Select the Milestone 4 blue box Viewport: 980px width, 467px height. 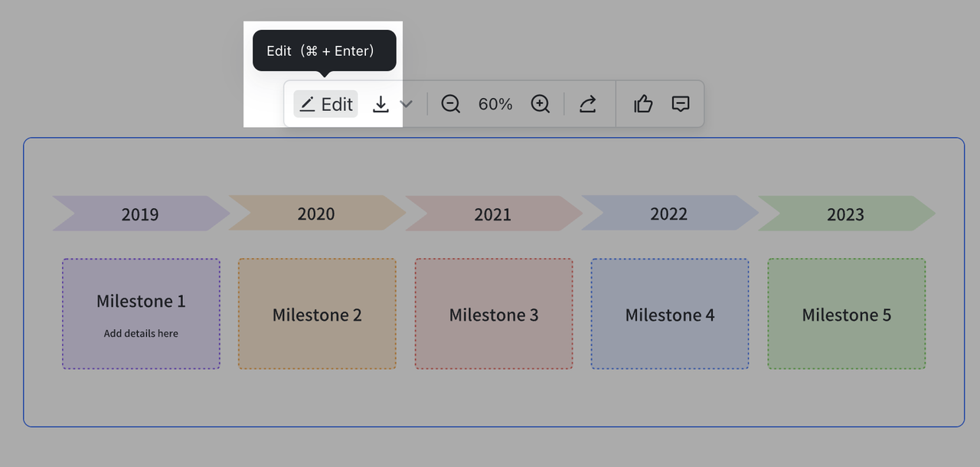coord(670,314)
